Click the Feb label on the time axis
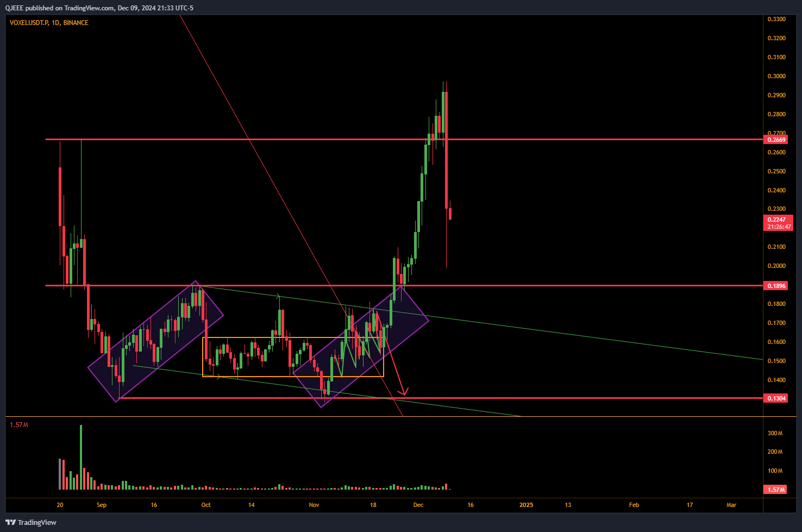This screenshot has width=802, height=532. coord(634,505)
